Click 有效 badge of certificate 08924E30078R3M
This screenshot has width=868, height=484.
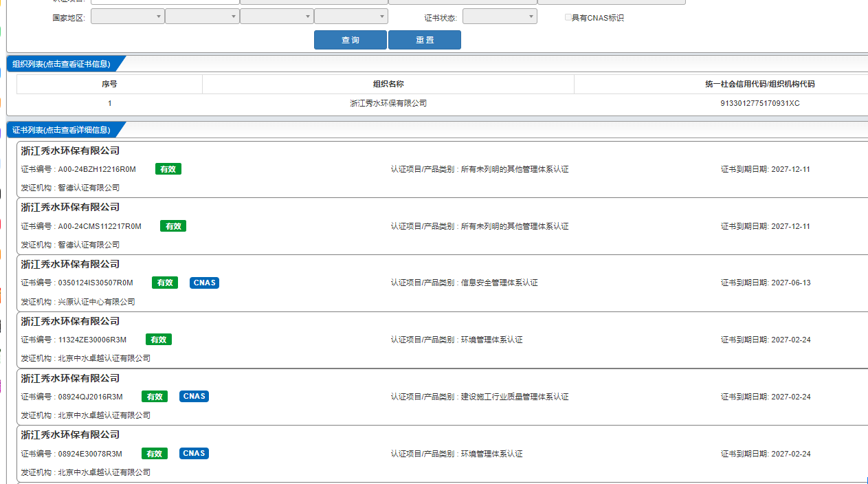pos(155,454)
